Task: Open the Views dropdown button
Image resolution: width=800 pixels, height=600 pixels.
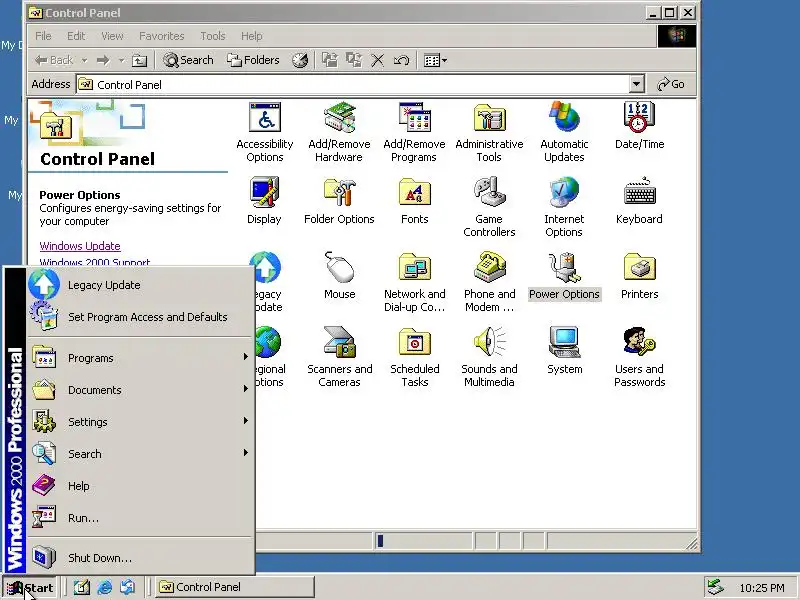Action: click(435, 60)
